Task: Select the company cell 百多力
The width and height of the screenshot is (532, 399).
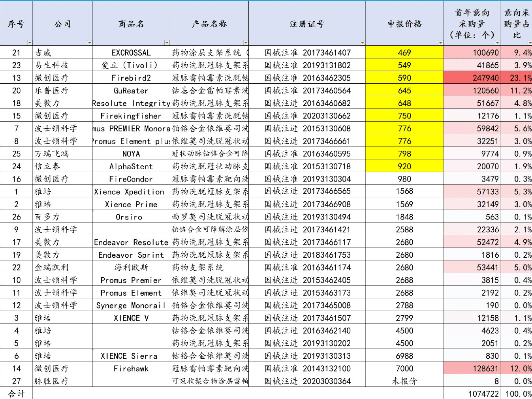Action: click(63, 217)
